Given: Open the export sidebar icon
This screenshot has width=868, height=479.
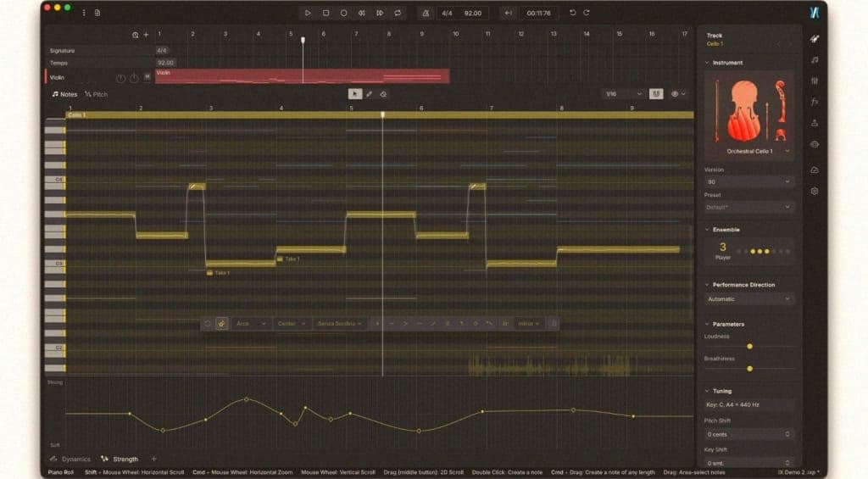Looking at the screenshot, I should pyautogui.click(x=815, y=123).
